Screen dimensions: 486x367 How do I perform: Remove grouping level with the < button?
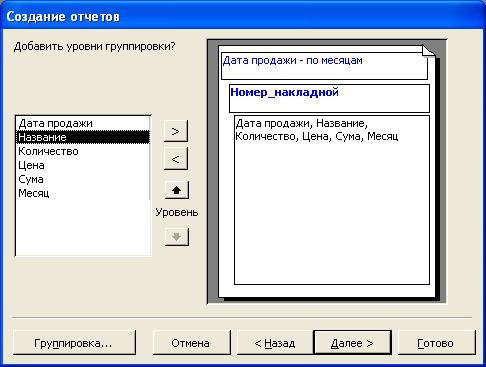point(176,159)
